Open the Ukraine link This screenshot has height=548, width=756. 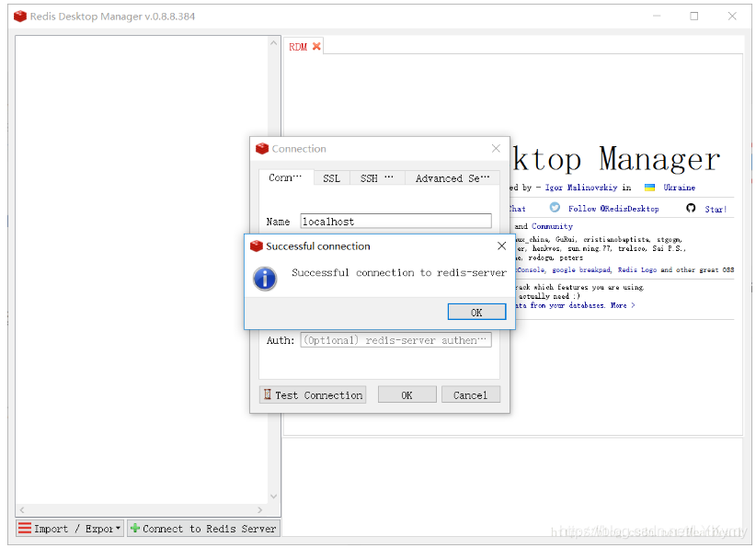tap(679, 187)
